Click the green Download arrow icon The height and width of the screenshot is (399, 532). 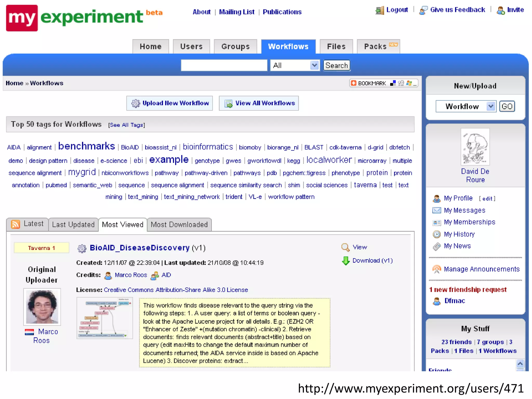click(346, 261)
